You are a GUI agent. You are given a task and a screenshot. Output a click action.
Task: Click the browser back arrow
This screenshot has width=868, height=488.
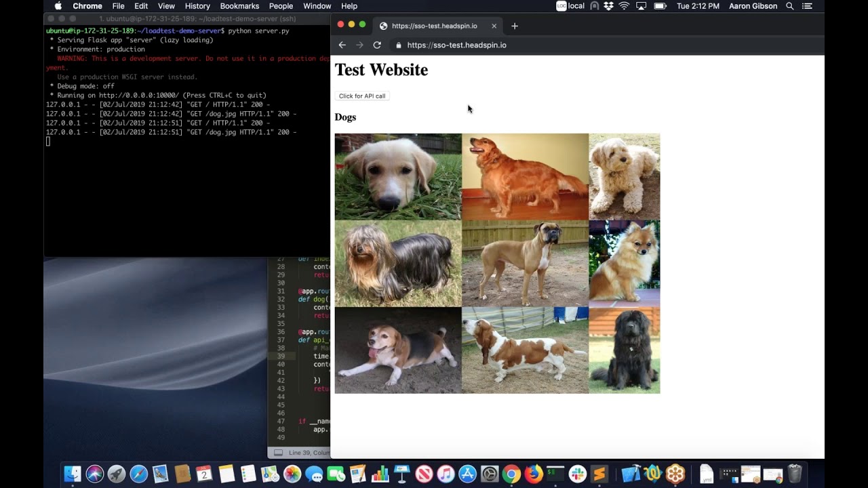pos(342,45)
